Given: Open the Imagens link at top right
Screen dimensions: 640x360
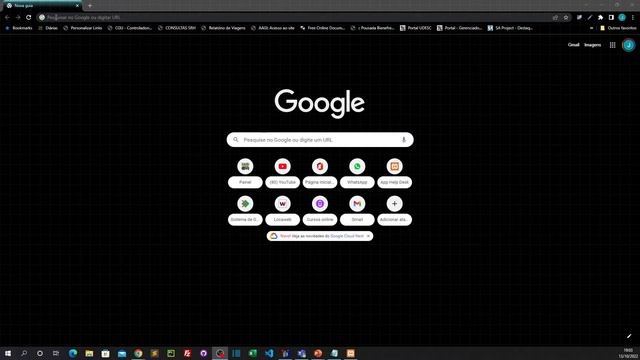Looking at the screenshot, I should [592, 45].
